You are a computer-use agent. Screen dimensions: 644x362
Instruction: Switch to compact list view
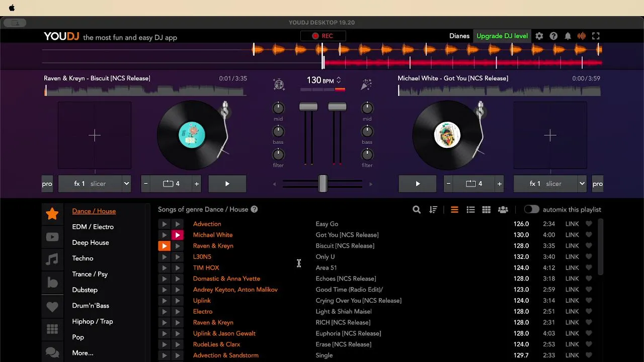pos(454,210)
